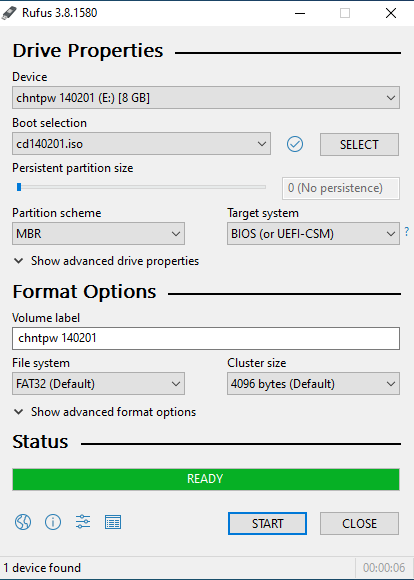Click the Volume label text field
Viewport: 414px width, 580px height.
pyautogui.click(x=206, y=338)
